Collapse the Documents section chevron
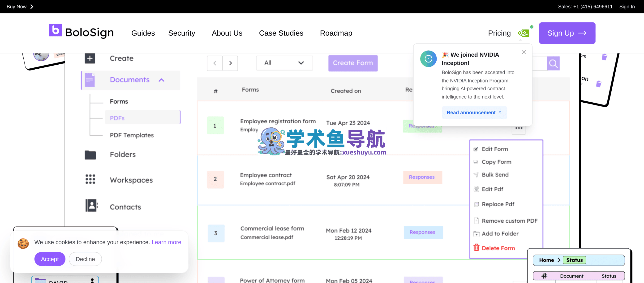The image size is (644, 283). coord(162,80)
